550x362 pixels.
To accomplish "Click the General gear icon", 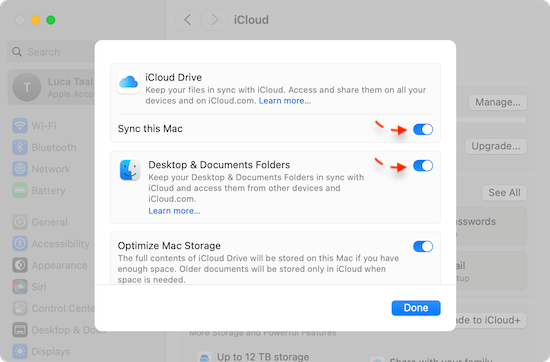I will click(x=20, y=222).
